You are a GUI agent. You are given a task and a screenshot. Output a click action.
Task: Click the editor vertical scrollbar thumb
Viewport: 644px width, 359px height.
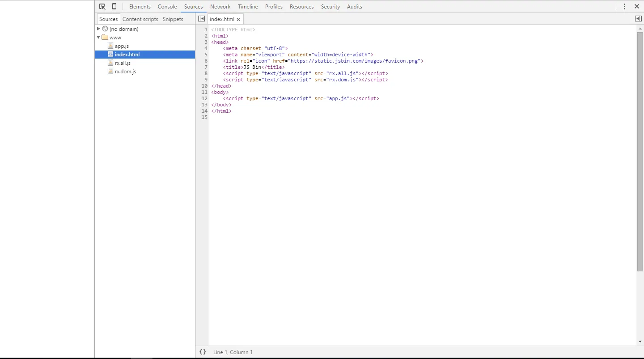point(640,151)
